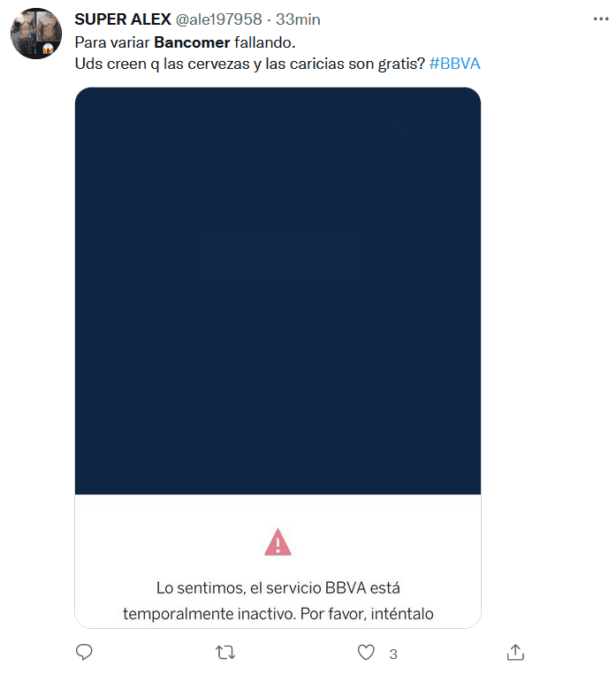
Task: Click the word 'fallando.' in the tweet
Action: (265, 42)
